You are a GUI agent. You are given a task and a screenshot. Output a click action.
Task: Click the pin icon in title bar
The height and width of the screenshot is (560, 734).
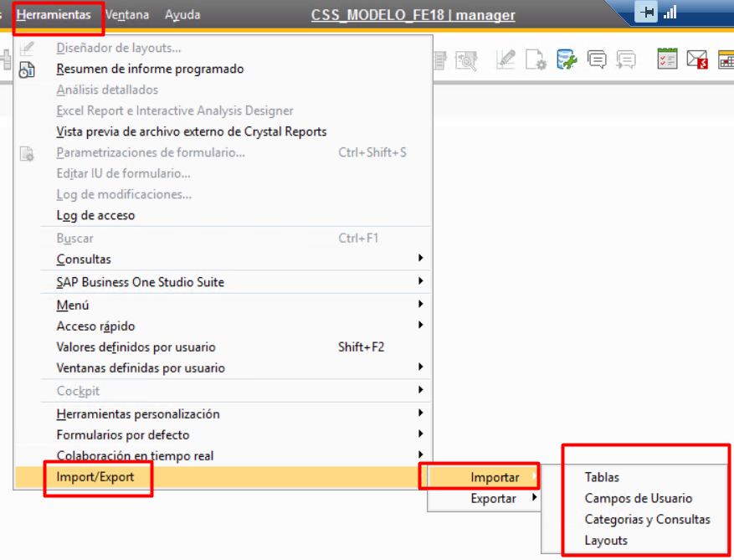click(646, 13)
